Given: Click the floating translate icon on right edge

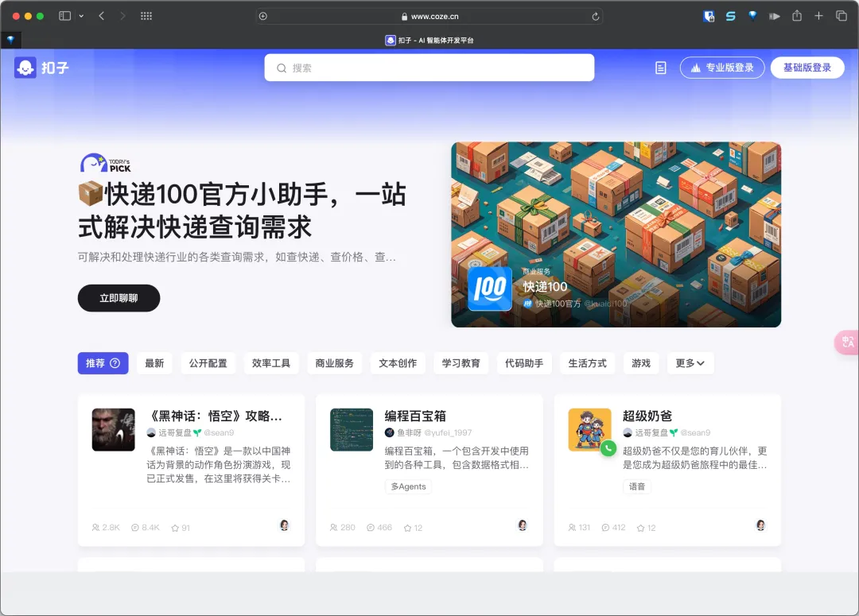Looking at the screenshot, I should pyautogui.click(x=848, y=342).
